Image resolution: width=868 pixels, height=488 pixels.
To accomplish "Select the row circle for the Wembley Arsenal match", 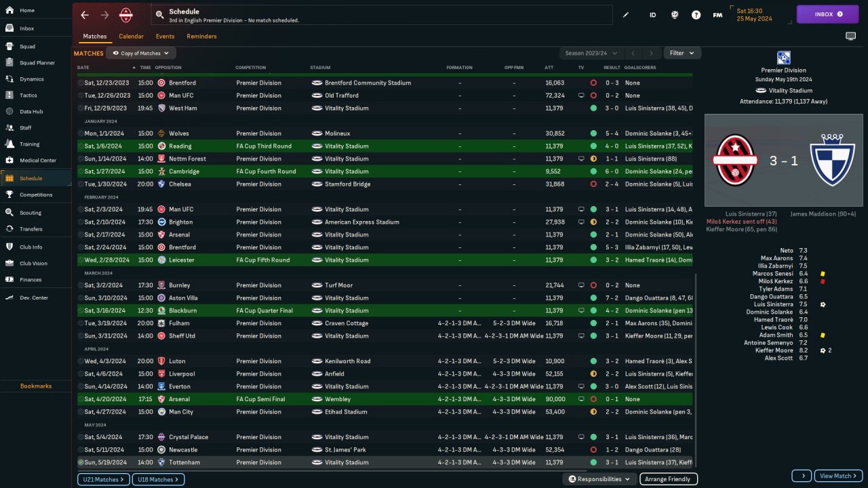I will pyautogui.click(x=81, y=399).
